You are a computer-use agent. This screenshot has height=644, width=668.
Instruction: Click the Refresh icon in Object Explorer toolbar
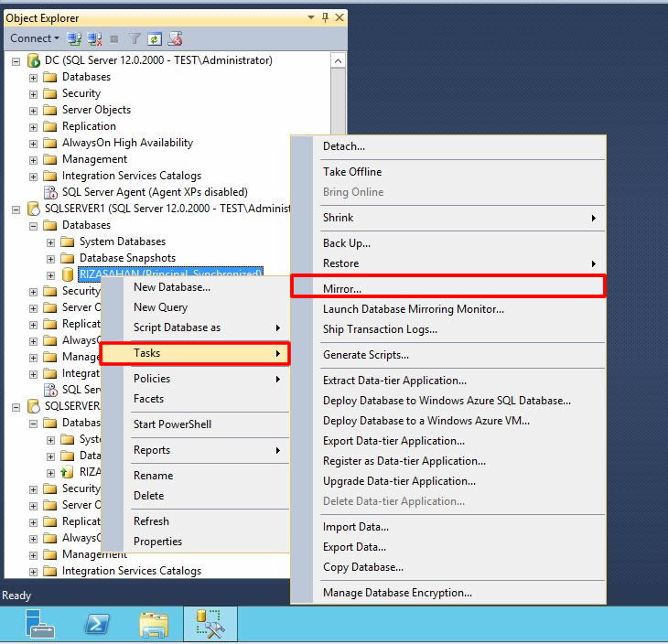[x=155, y=38]
